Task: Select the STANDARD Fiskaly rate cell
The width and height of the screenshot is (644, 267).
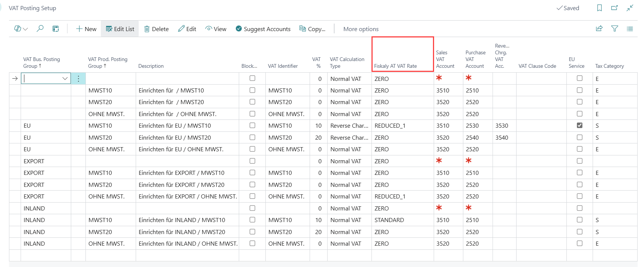Action: [x=403, y=220]
